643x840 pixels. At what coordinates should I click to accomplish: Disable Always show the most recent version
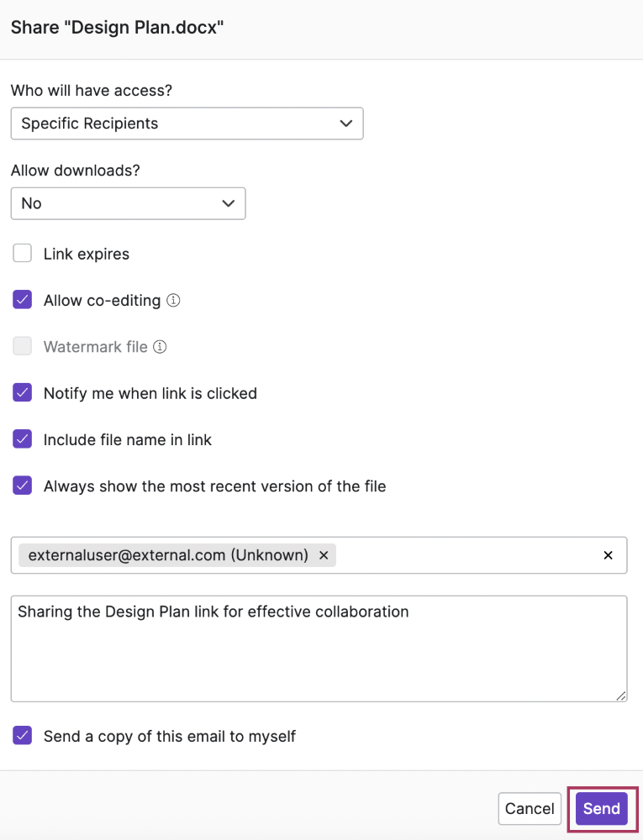(23, 486)
